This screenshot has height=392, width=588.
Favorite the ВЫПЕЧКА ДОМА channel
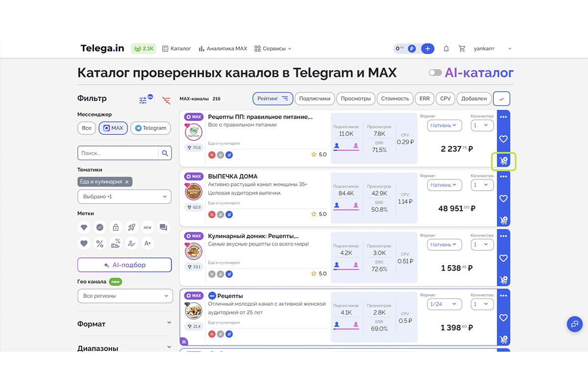click(x=503, y=198)
